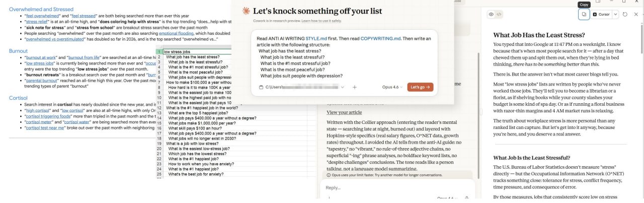This screenshot has width=644, height=203.
Task: Open the View your article link
Action: pos(344,112)
